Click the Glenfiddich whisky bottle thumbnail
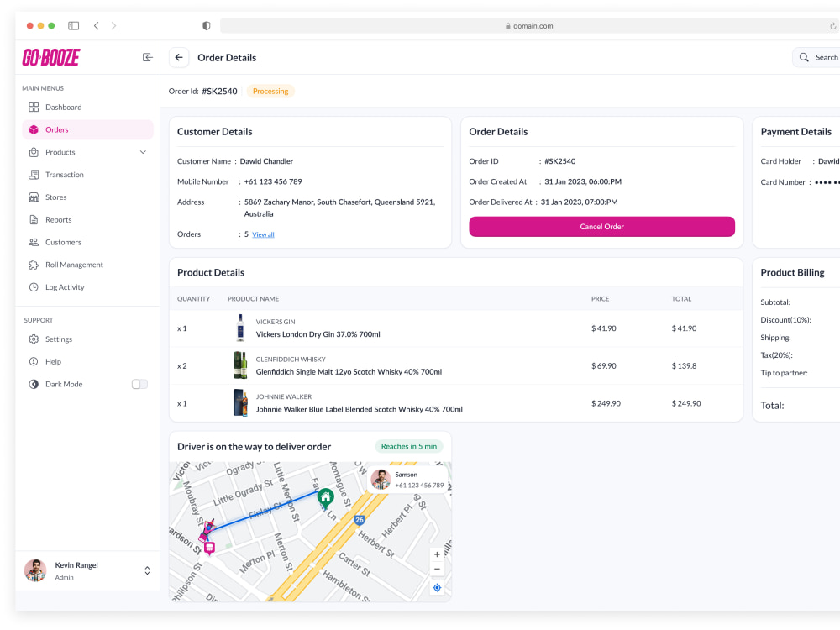840x630 pixels. tap(240, 365)
